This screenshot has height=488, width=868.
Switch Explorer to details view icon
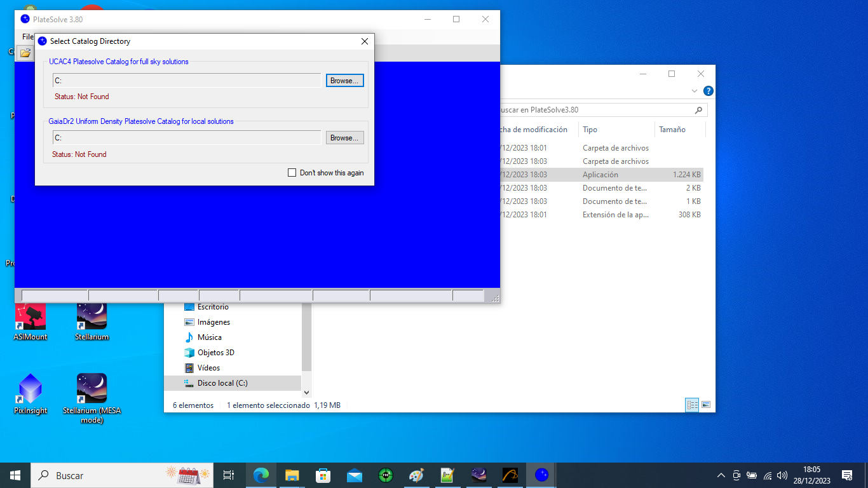coord(692,405)
